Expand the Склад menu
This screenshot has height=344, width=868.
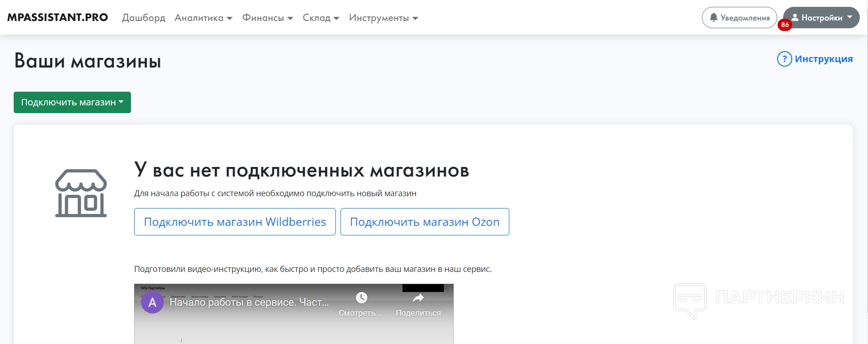pos(321,18)
